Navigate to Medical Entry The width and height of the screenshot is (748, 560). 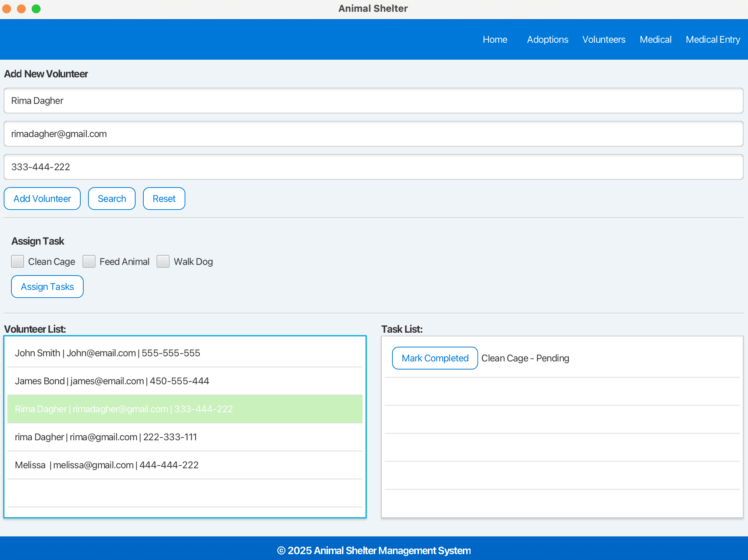[713, 39]
